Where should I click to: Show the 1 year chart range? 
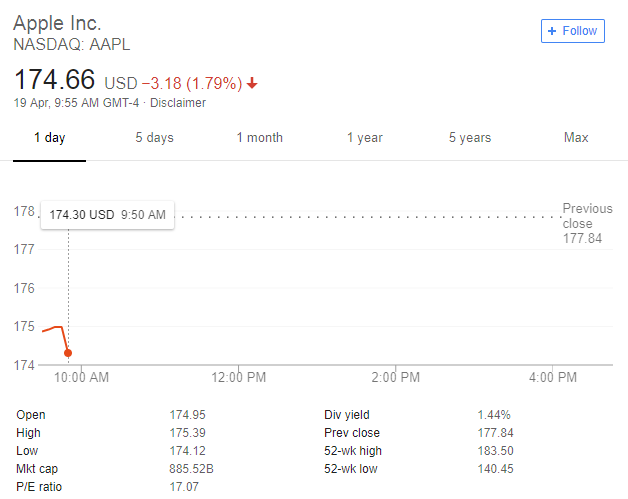click(365, 138)
